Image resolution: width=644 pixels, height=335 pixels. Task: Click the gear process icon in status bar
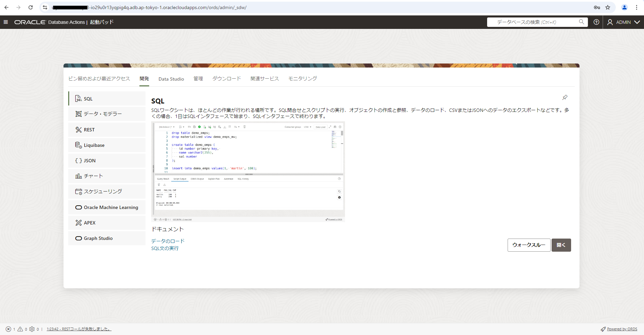click(32, 329)
